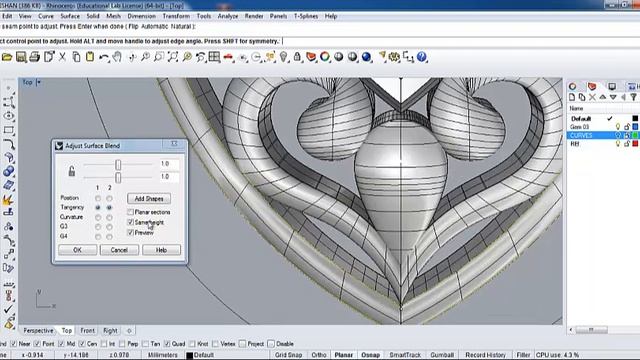Select G3 radio button for edge 1
This screenshot has width=640, height=360.
[x=98, y=227]
